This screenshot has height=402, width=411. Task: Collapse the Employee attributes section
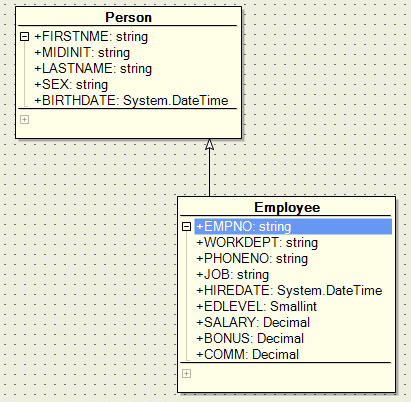tap(186, 227)
